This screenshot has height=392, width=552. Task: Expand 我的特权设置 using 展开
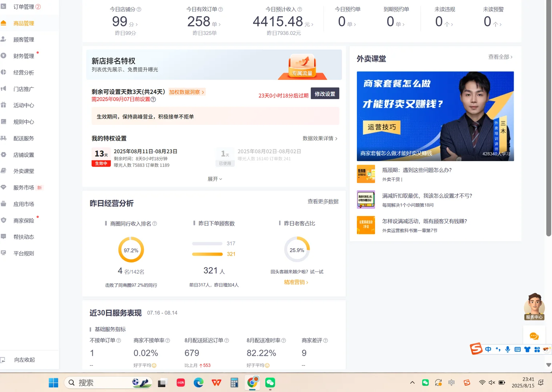(214, 179)
